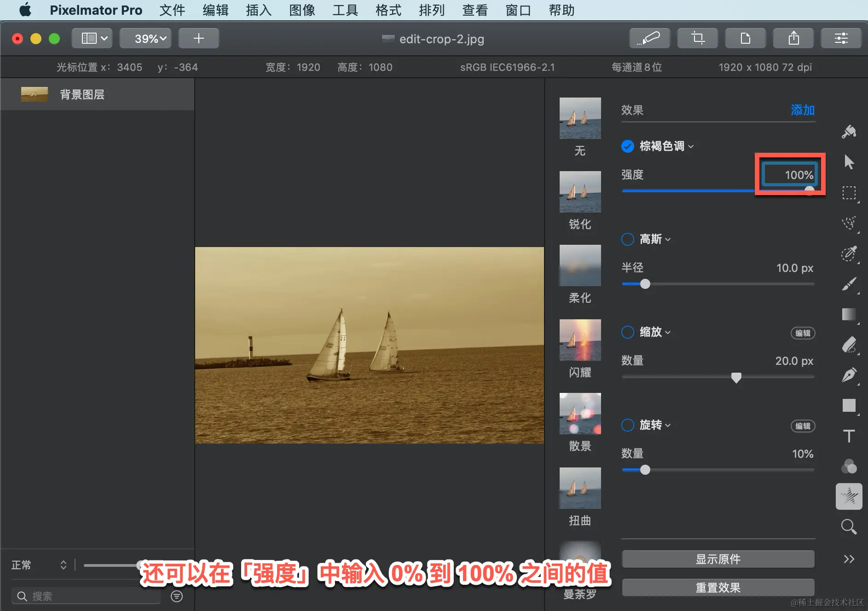
Task: Select the Effects tool in sidebar
Action: (x=849, y=496)
